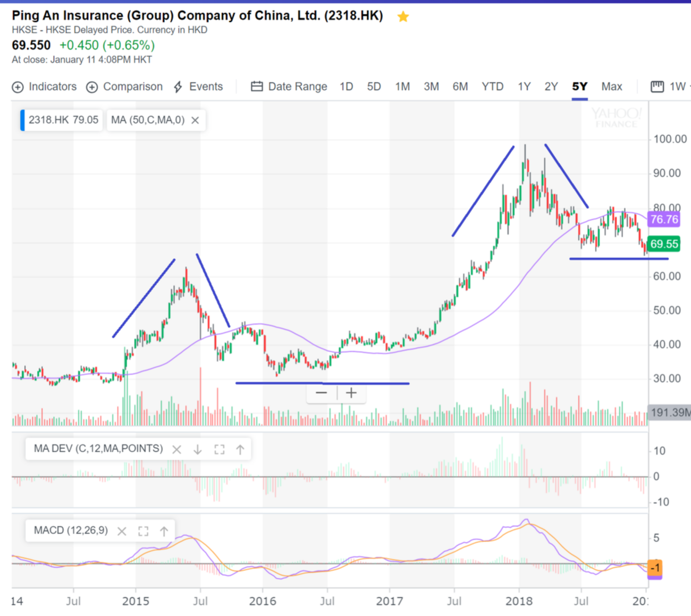
Task: Open the Indicators menu
Action: [x=45, y=87]
